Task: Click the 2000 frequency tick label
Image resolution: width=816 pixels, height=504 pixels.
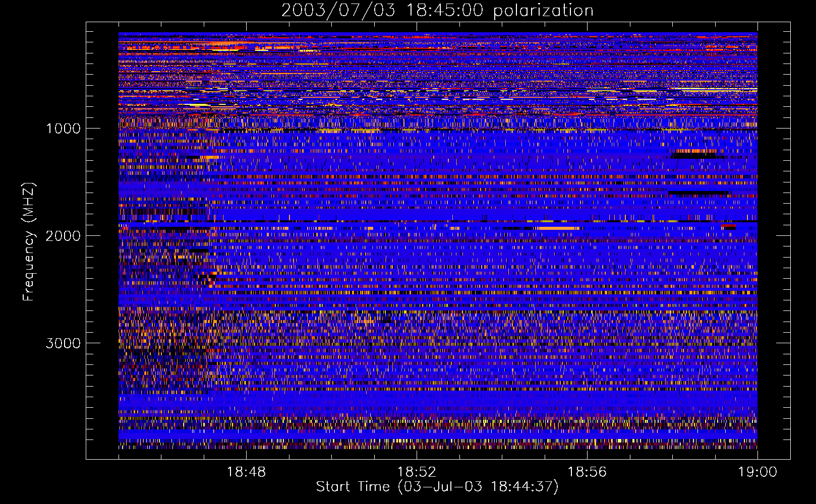Action: point(63,236)
